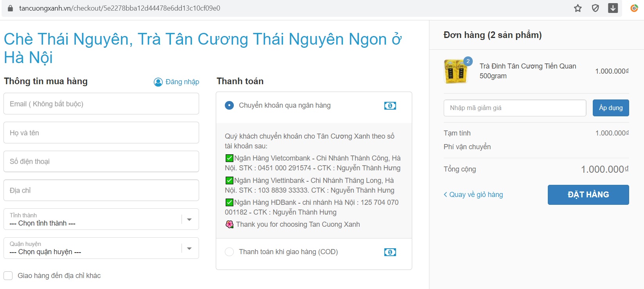Go back via Quay về giỏ hàng link
This screenshot has height=289, width=644.
point(473,195)
